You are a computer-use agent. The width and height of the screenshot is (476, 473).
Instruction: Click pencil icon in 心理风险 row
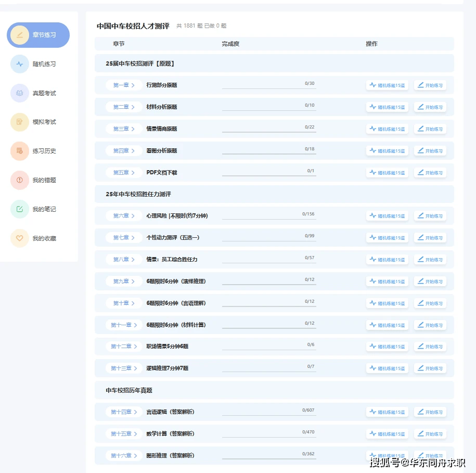pos(421,215)
